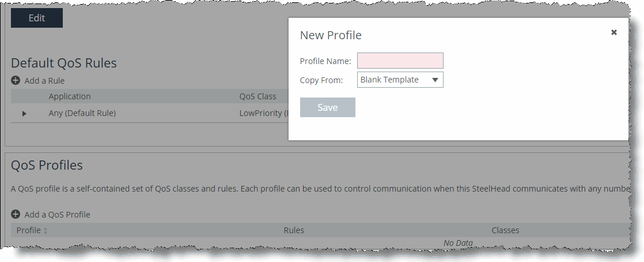
Task: Click the plus icon beside Add a QoS Profile
Action: coord(15,214)
